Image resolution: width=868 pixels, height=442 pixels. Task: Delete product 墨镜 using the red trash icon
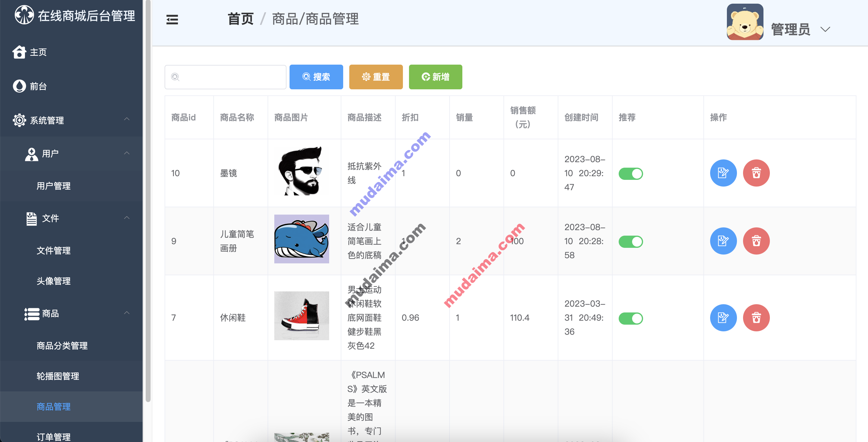click(756, 173)
